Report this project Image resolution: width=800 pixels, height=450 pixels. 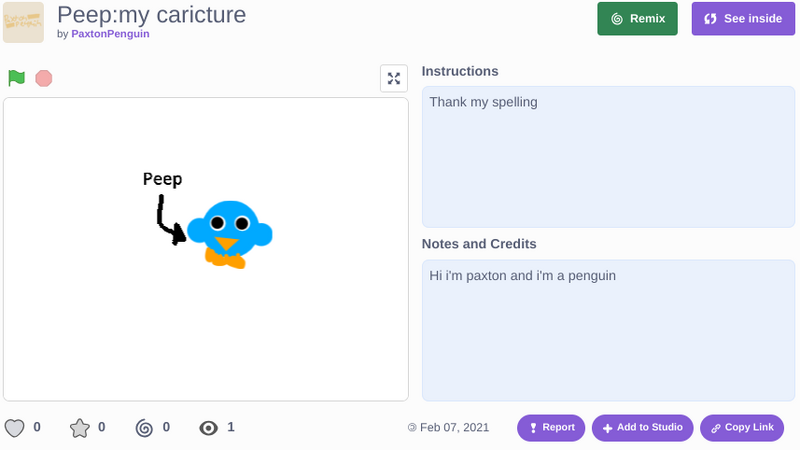click(x=551, y=428)
